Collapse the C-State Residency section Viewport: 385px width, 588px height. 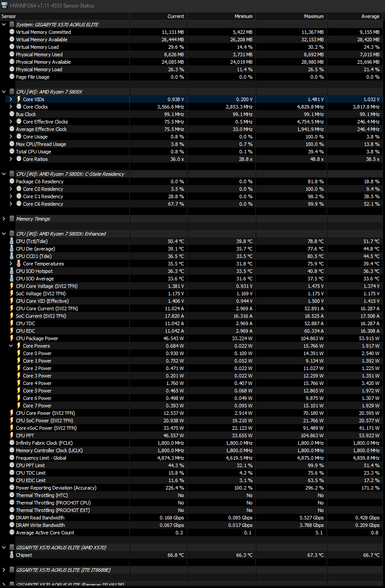coord(4,174)
